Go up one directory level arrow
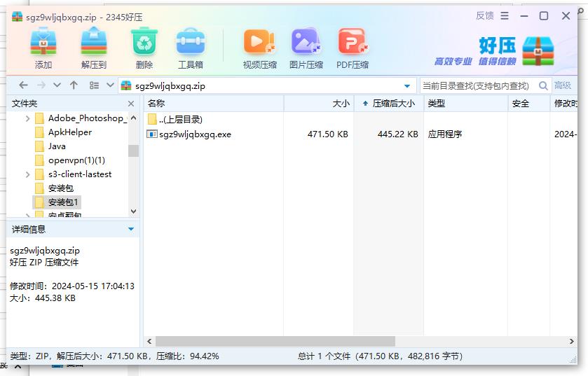This screenshot has height=376, width=588. [x=74, y=85]
